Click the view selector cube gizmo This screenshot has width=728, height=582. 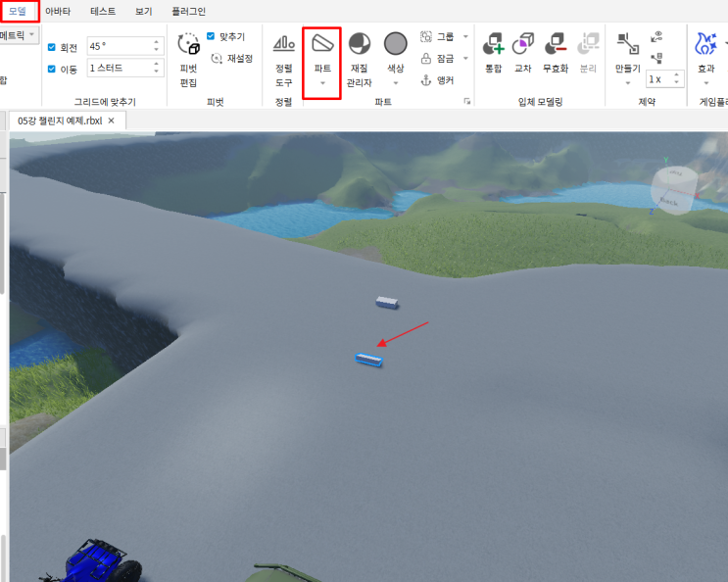674,190
